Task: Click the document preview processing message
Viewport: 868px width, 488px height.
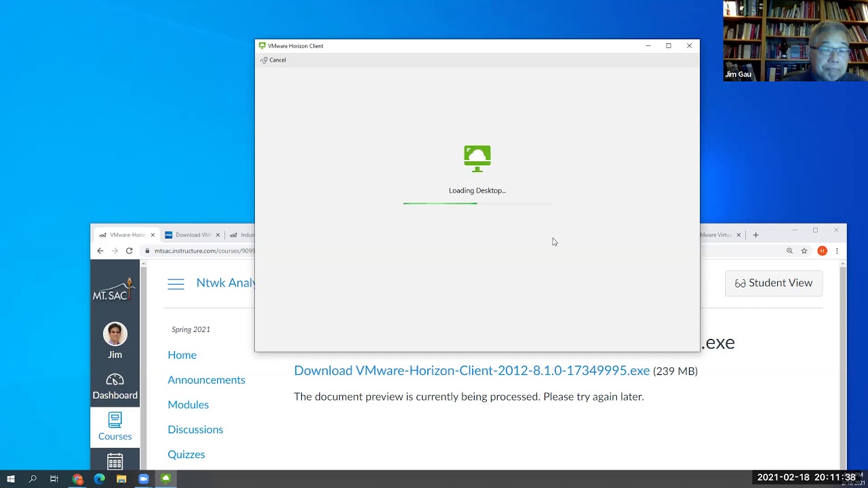Action: point(469,396)
